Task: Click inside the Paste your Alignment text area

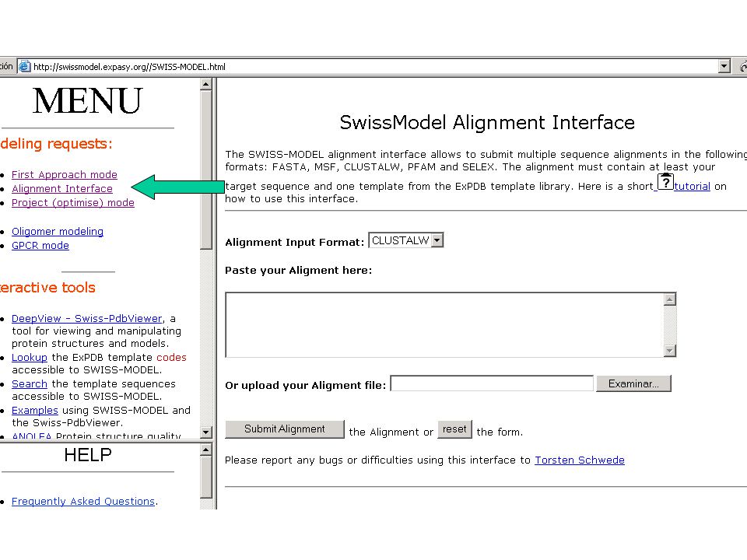Action: click(445, 325)
